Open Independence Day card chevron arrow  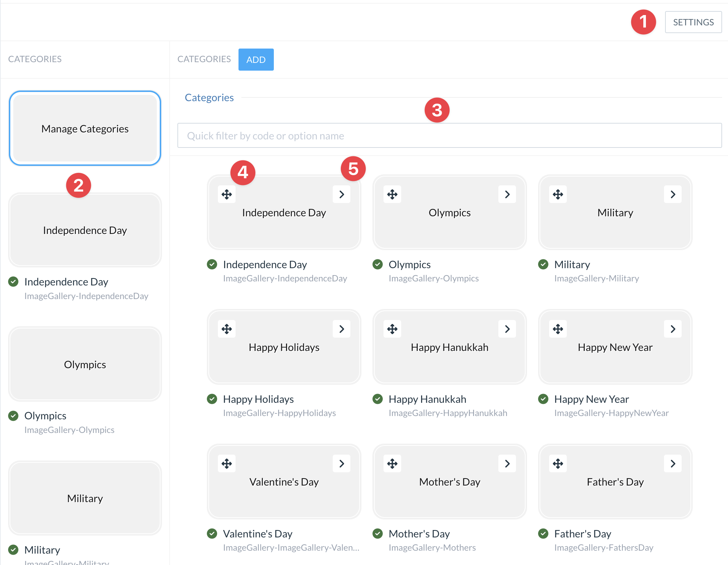click(342, 194)
